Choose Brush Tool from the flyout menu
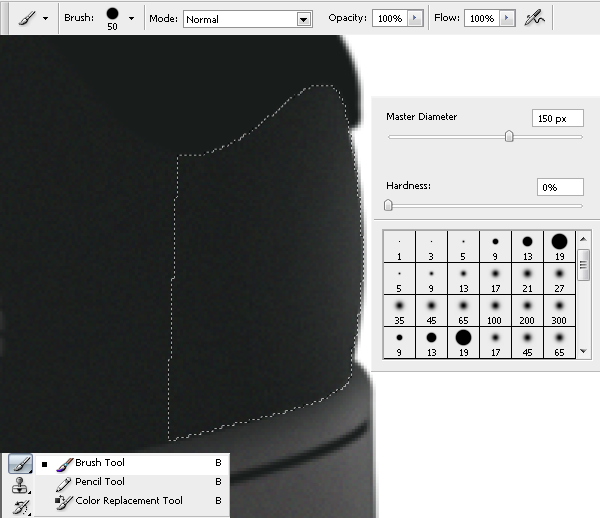 pos(132,463)
